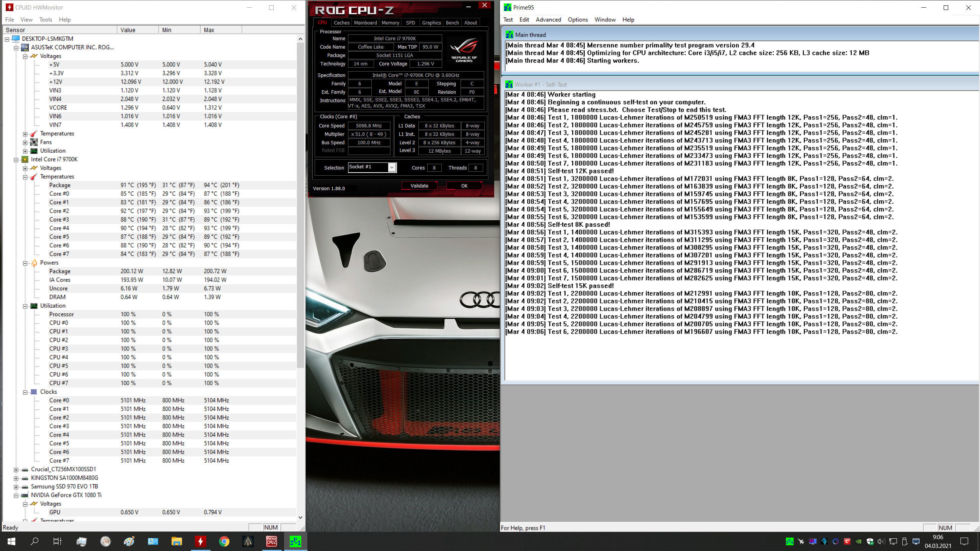Click the HWMonitor red lightning taskbar icon
Image resolution: width=980 pixels, height=551 pixels.
click(200, 541)
